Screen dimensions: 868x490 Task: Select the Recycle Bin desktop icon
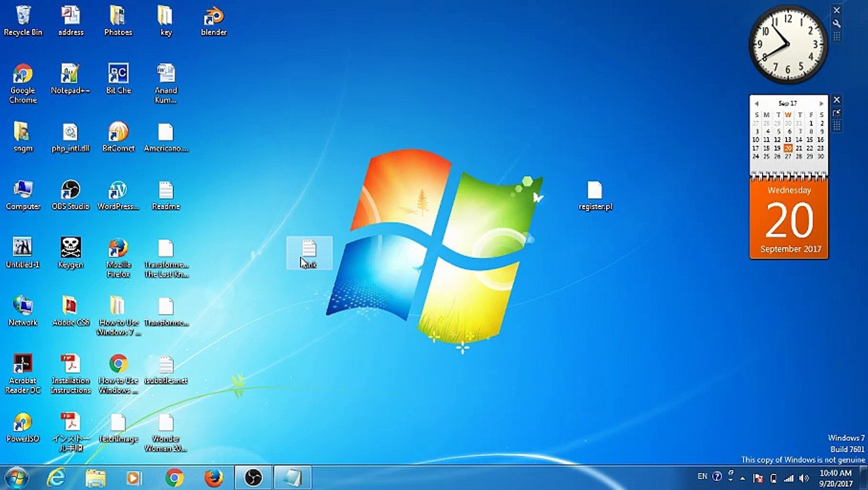tap(23, 20)
